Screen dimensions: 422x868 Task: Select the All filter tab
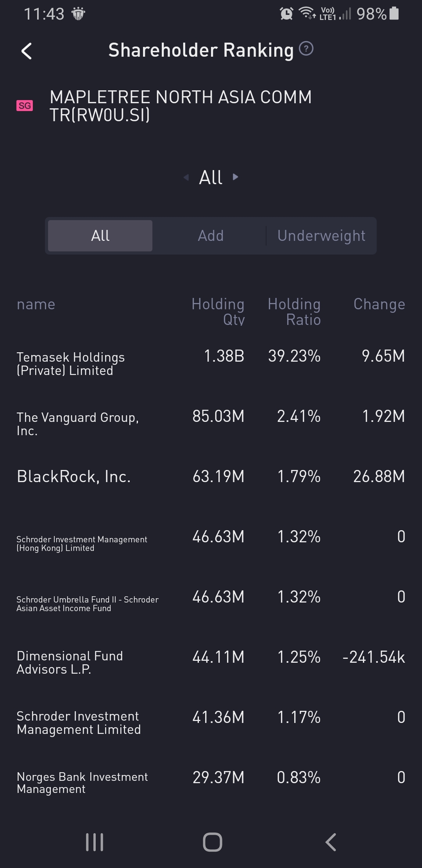tap(100, 236)
